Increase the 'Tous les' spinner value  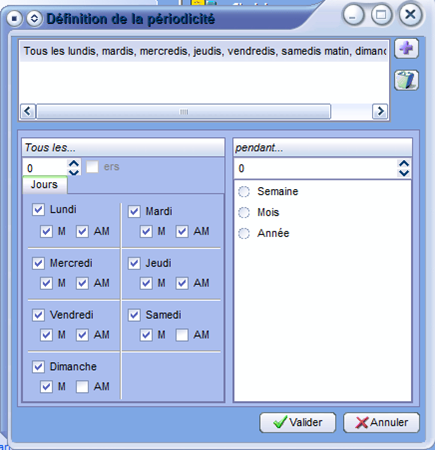pos(74,164)
